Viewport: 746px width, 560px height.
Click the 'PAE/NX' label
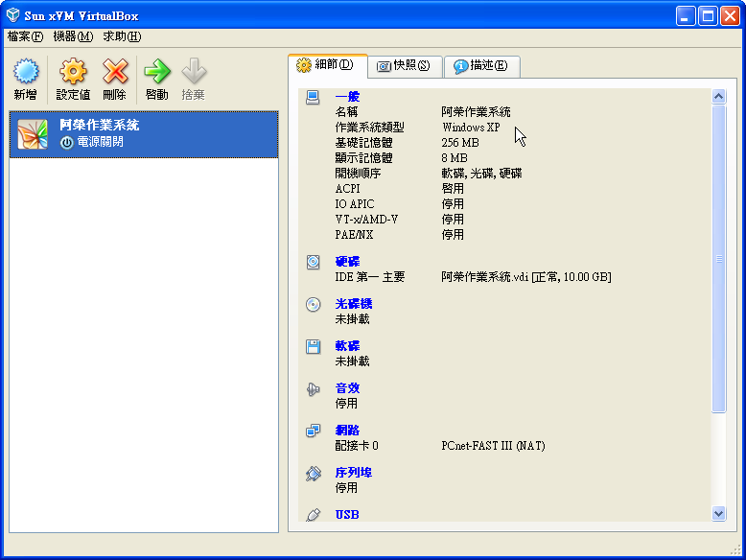(x=354, y=235)
